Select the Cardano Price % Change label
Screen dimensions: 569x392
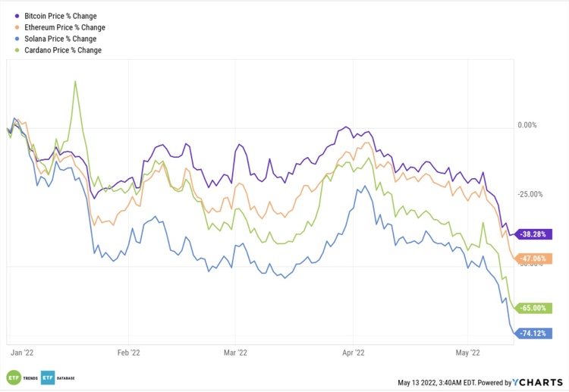(x=63, y=50)
